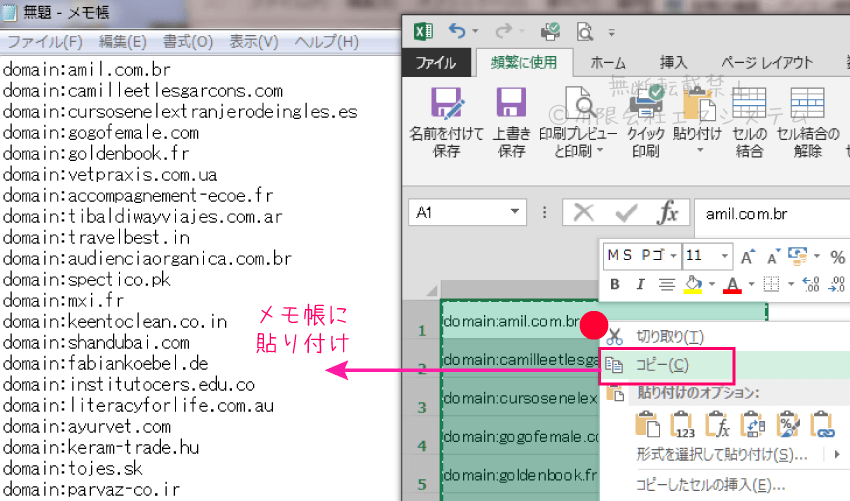Apply the yellow fill color bucket

(x=693, y=284)
